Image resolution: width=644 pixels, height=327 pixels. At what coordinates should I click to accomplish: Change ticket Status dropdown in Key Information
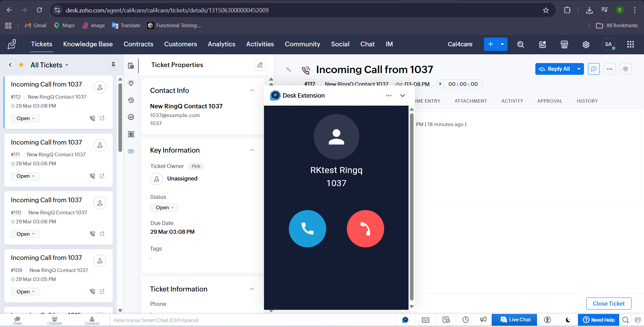164,208
